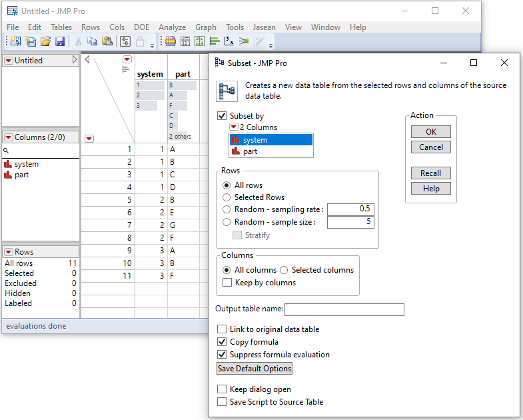This screenshot has width=523, height=420.
Task: Click the New Data Table toolbar icon
Action: [15, 41]
